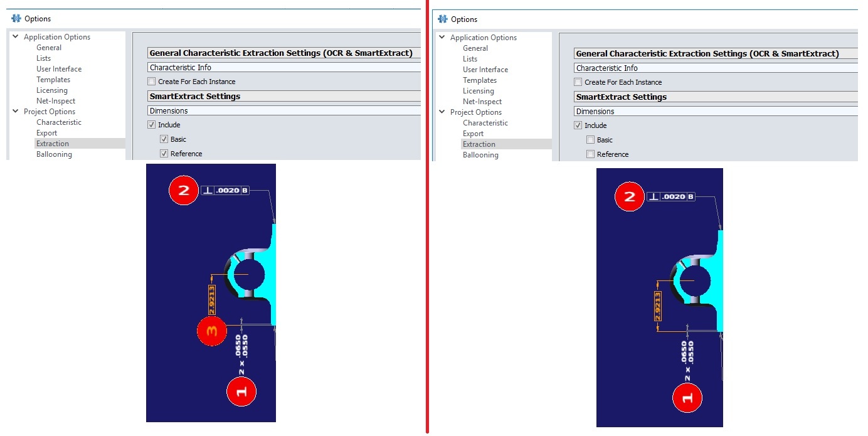
Task: Select the Templates tree item
Action: 53,79
